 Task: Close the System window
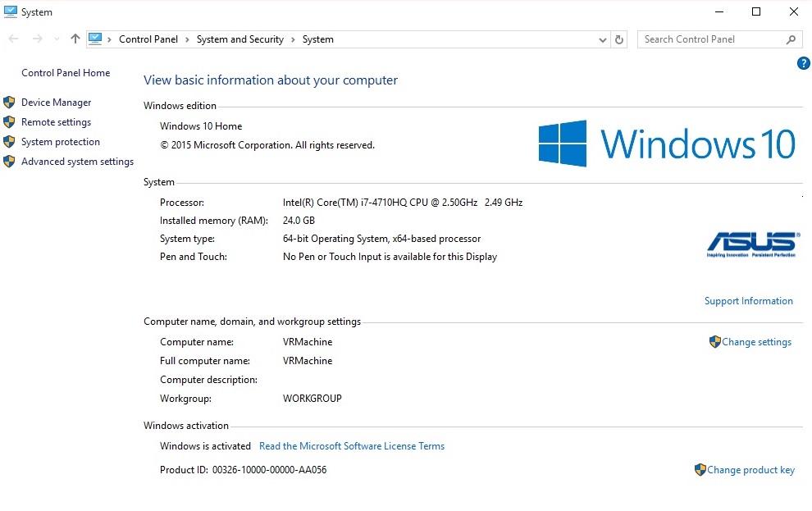click(793, 11)
